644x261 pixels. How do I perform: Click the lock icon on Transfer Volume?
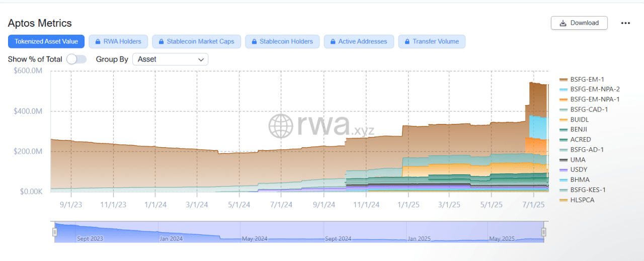(407, 41)
